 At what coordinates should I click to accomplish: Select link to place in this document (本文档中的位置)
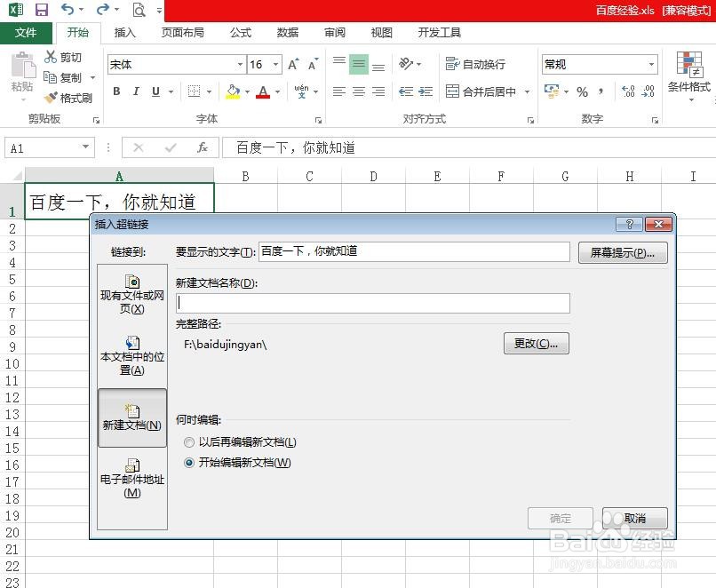[132, 355]
